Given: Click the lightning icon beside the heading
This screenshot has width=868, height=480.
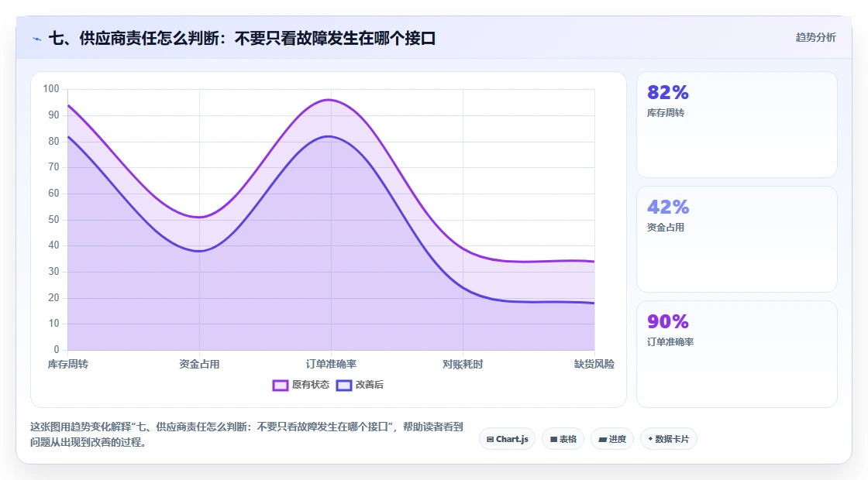Looking at the screenshot, I should pos(37,39).
